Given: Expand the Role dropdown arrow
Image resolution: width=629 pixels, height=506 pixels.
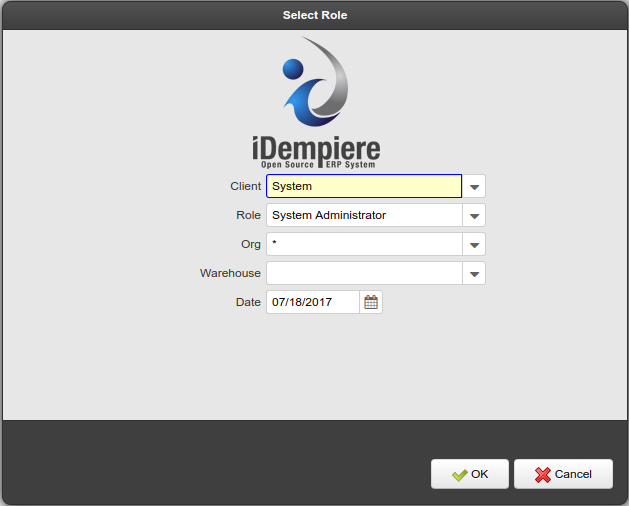Looking at the screenshot, I should (x=474, y=216).
